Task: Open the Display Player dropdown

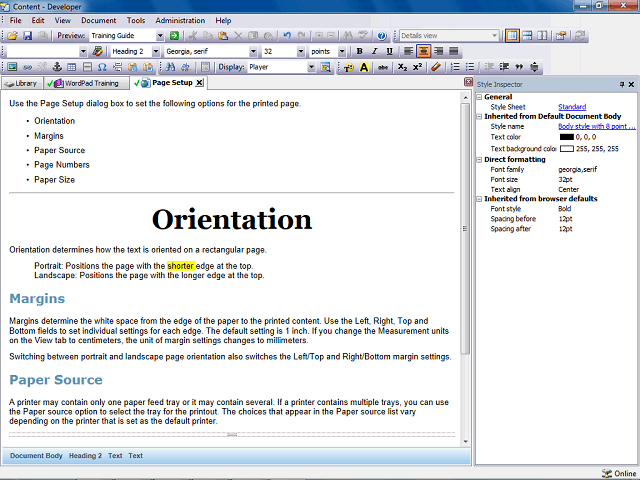Action: (311, 67)
